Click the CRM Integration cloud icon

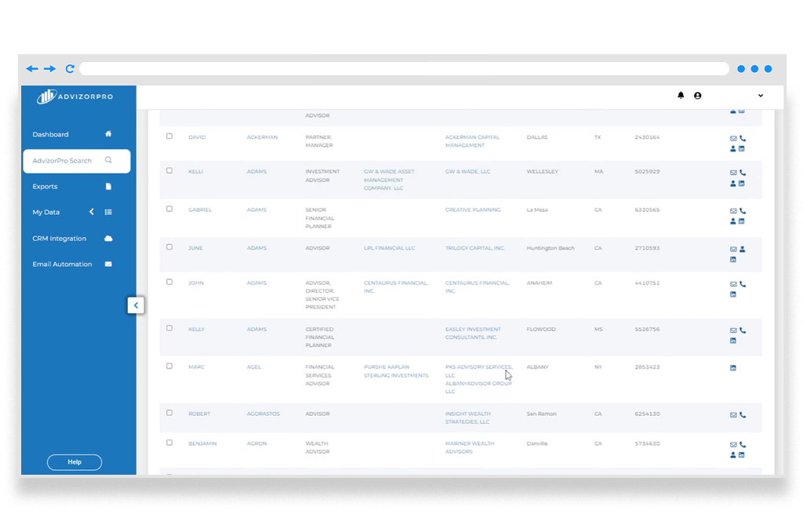(108, 239)
